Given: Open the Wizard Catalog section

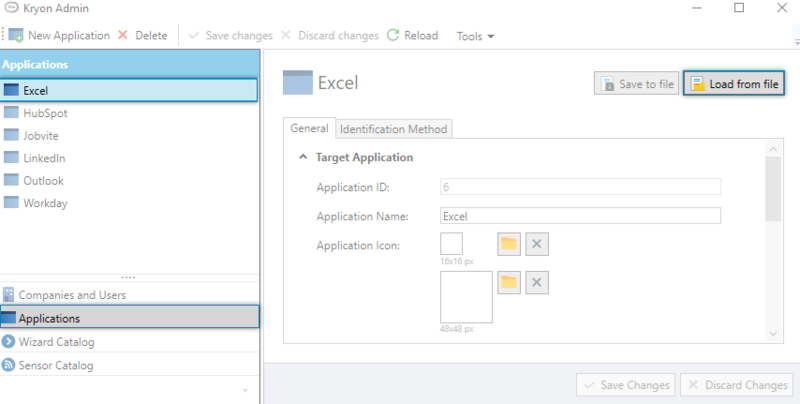Looking at the screenshot, I should (x=56, y=342).
